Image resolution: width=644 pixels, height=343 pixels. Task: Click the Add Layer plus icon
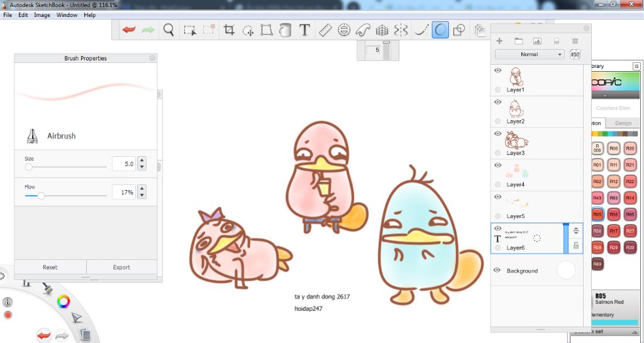click(499, 41)
